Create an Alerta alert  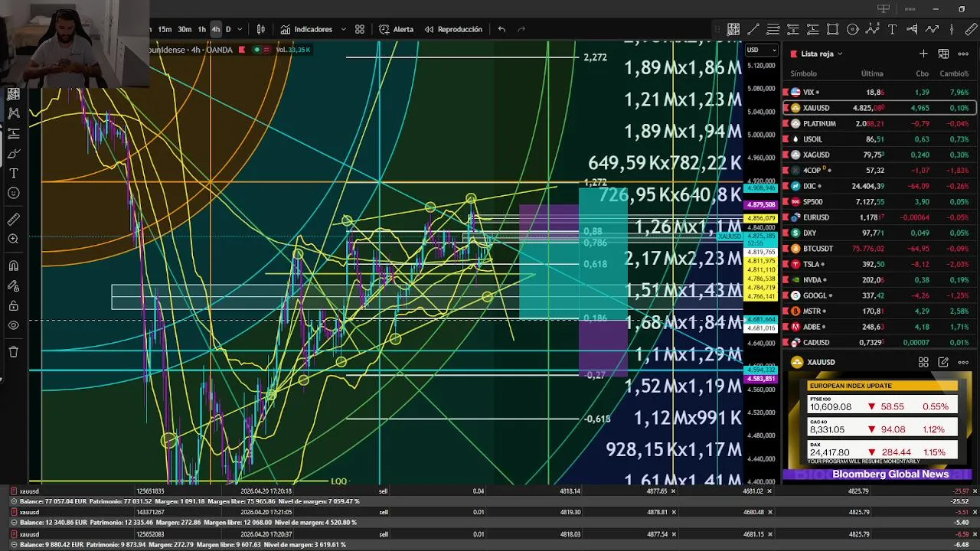tap(397, 29)
